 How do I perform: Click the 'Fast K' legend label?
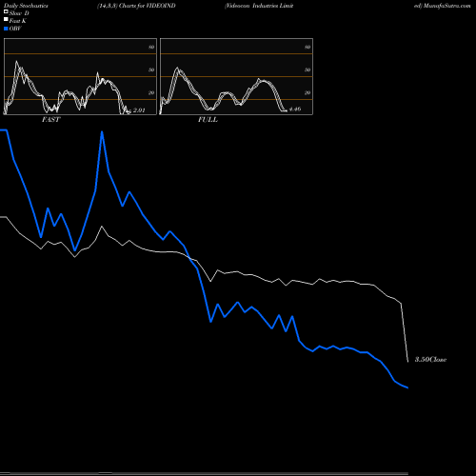click(x=18, y=21)
